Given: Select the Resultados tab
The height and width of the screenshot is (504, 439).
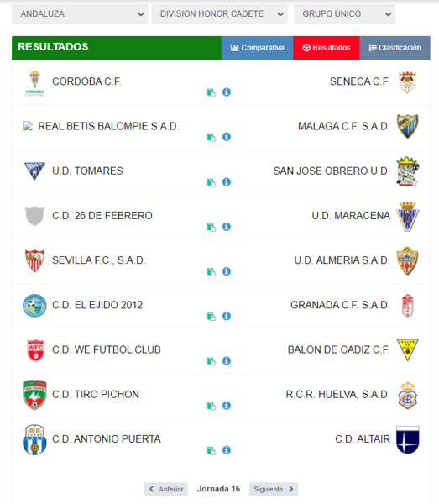Looking at the screenshot, I should 327,48.
